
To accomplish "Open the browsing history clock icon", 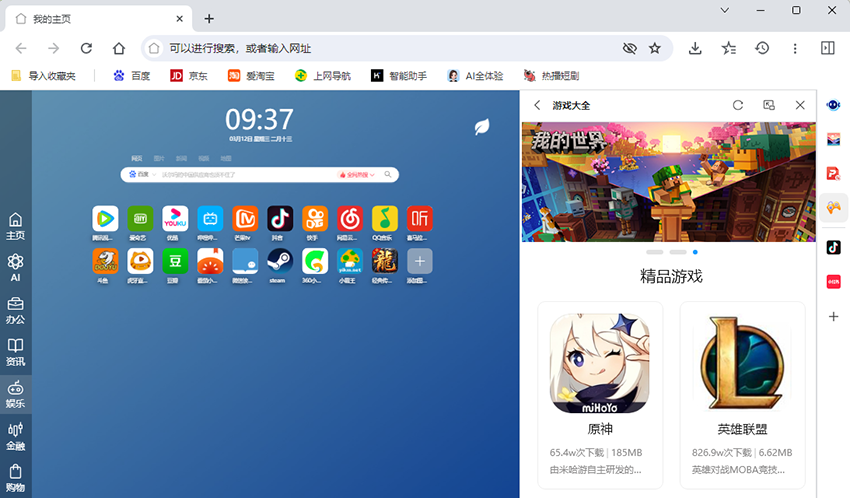I will [x=762, y=48].
